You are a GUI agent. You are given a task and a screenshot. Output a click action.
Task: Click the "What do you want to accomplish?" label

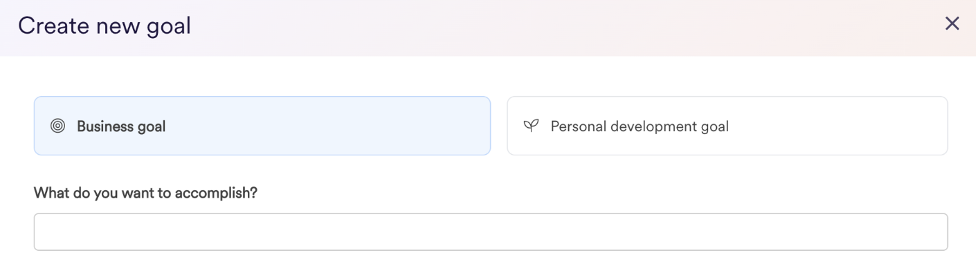[145, 193]
